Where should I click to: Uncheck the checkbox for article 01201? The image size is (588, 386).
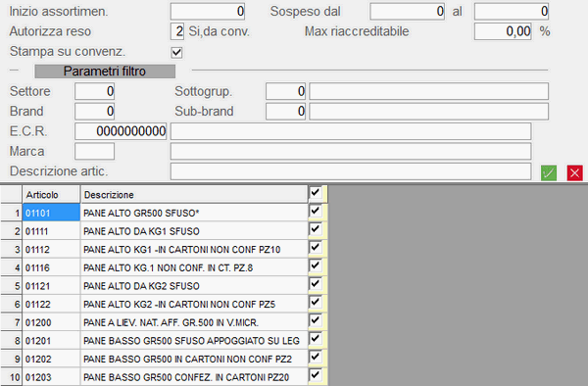(315, 339)
